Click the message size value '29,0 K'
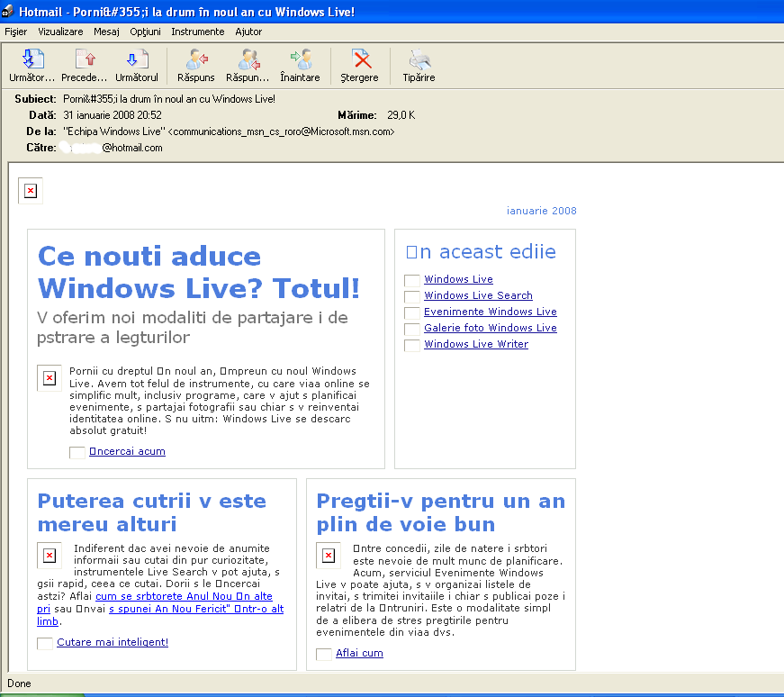Screen dimensions: 784x697 pyautogui.click(x=401, y=115)
